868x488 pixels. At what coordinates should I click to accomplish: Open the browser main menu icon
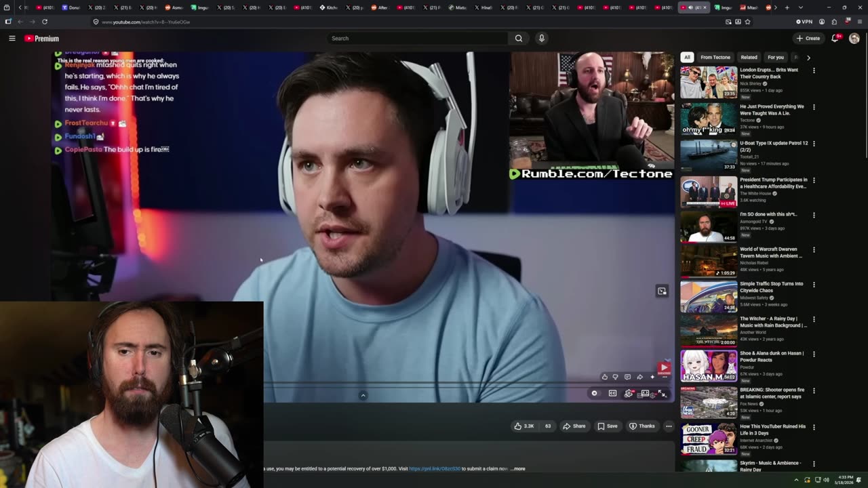tap(859, 22)
